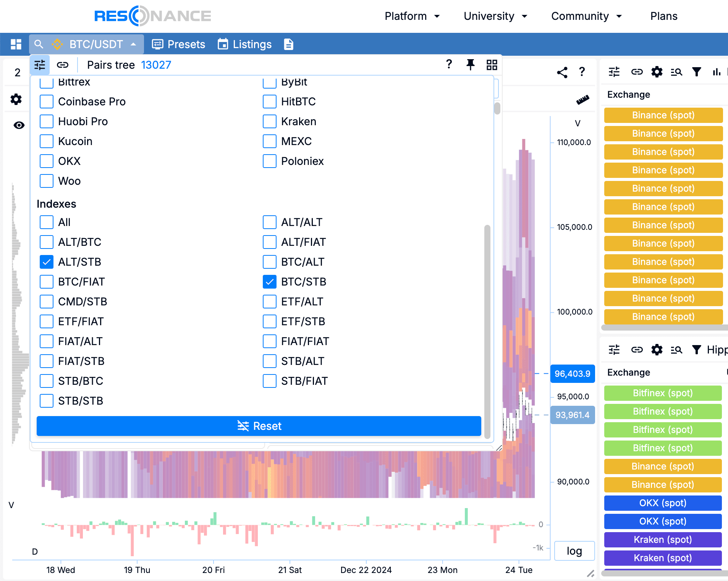Open help question mark in Pairs tree header
This screenshot has width=728, height=581.
(x=449, y=64)
